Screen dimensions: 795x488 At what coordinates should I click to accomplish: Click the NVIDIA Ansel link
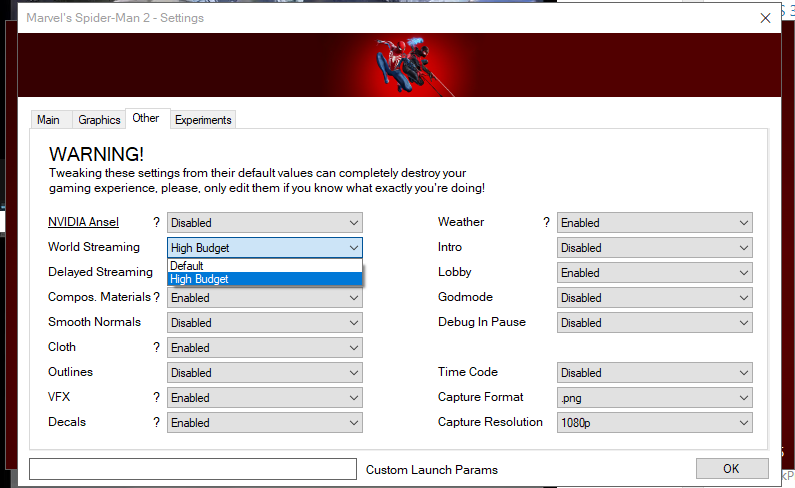pos(83,222)
